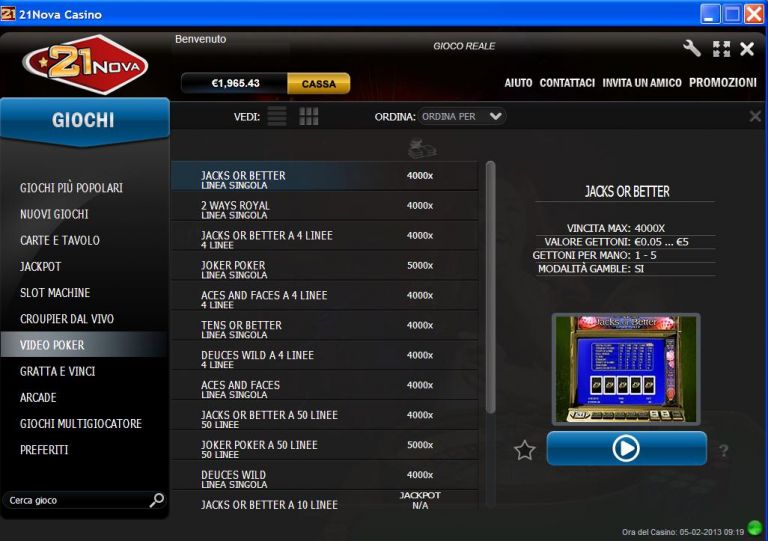Click the search magnifier icon

click(156, 500)
